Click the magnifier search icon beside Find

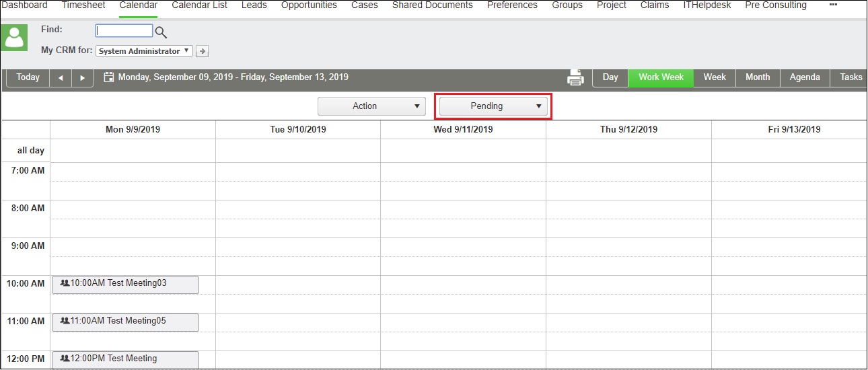(161, 32)
